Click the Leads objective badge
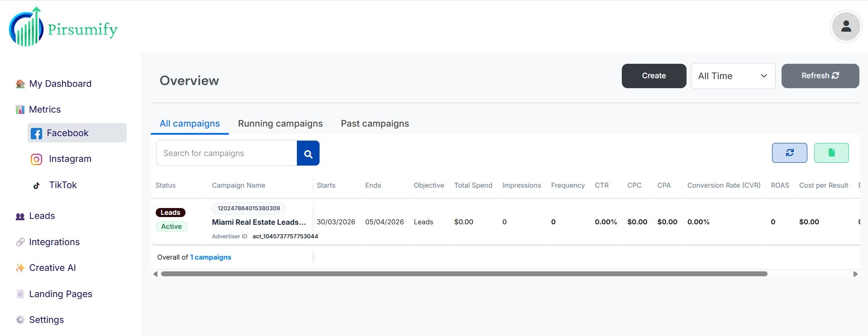868x336 pixels. tap(170, 213)
